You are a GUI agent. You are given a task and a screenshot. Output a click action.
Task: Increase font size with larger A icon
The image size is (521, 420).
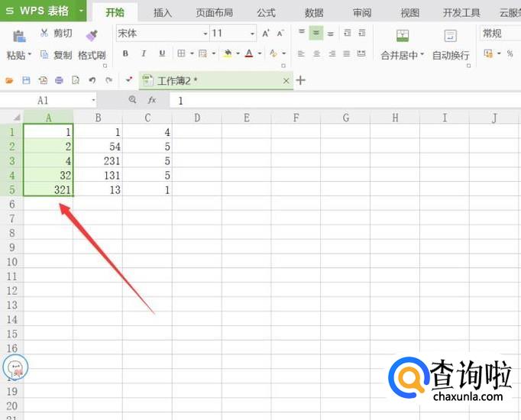point(266,33)
